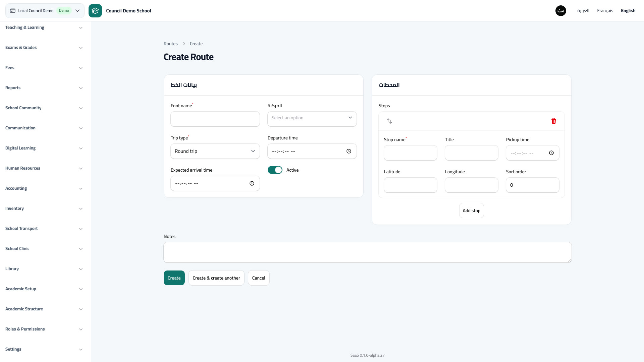Toggle the Active switch

click(275, 170)
